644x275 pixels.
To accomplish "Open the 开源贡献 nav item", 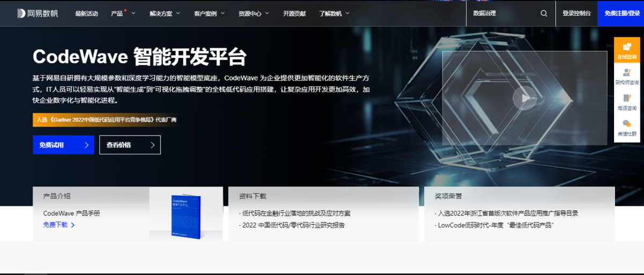I will point(294,13).
